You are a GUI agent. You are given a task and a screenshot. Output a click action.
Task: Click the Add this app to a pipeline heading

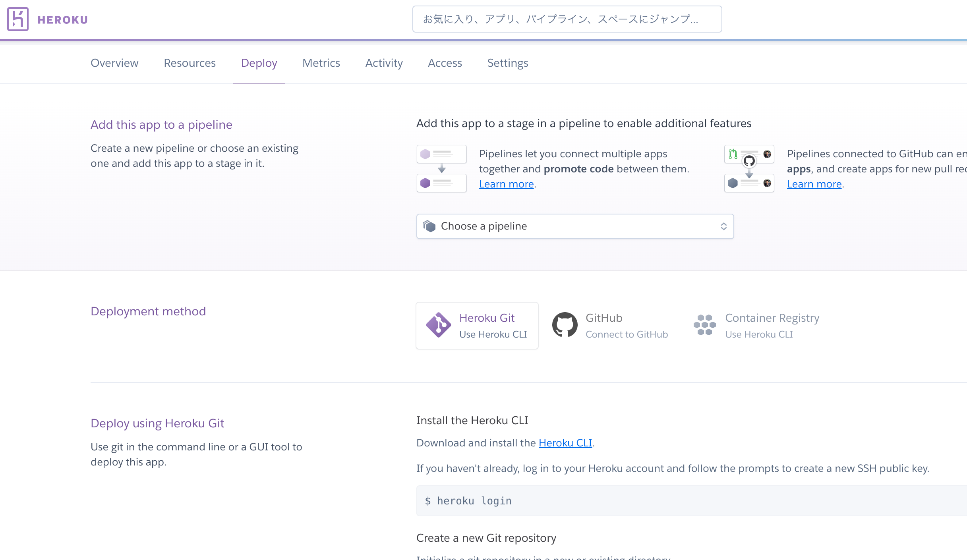[161, 125]
